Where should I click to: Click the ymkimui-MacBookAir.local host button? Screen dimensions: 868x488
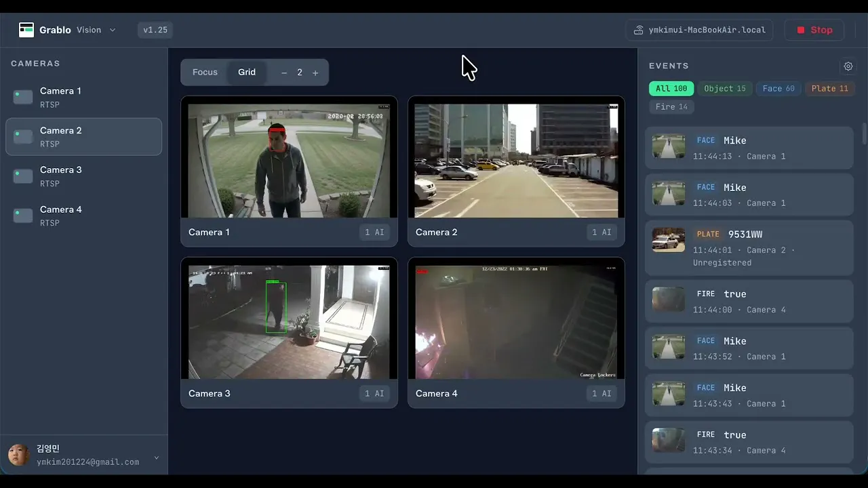(x=699, y=30)
